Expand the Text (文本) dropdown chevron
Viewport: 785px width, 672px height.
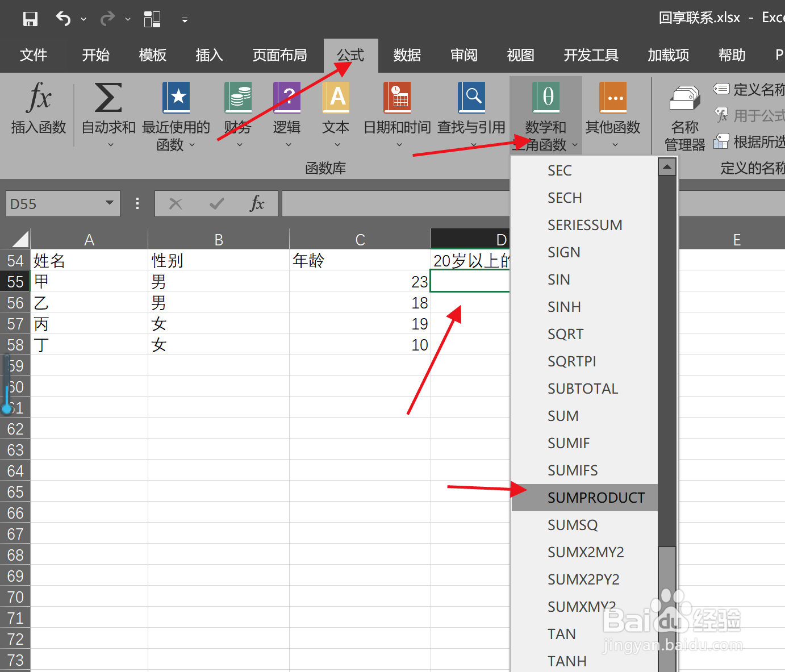click(x=337, y=145)
